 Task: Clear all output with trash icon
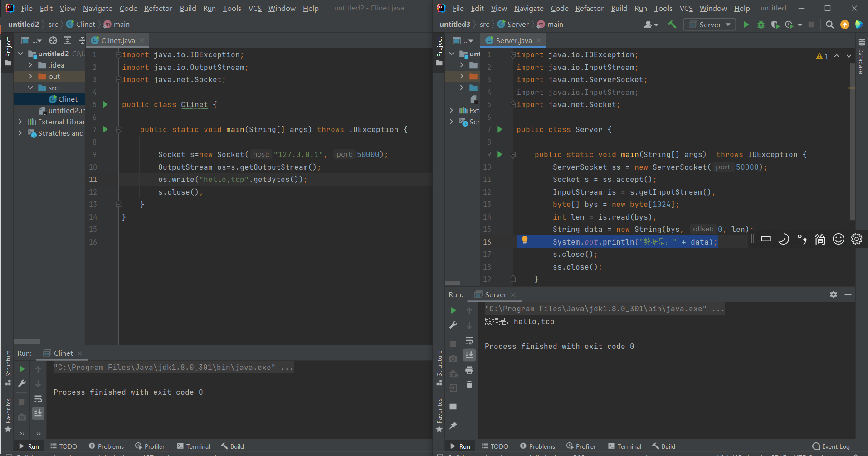tap(469, 385)
